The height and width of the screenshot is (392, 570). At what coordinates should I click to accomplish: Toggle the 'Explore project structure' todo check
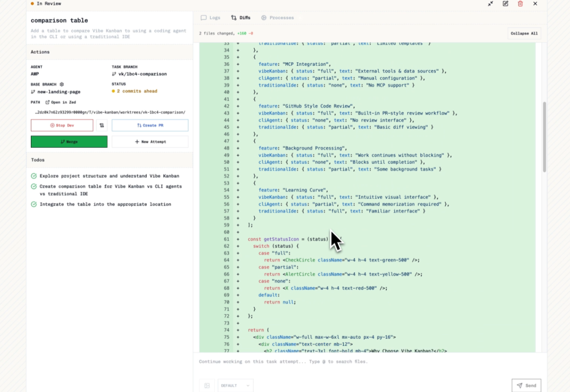pyautogui.click(x=34, y=176)
